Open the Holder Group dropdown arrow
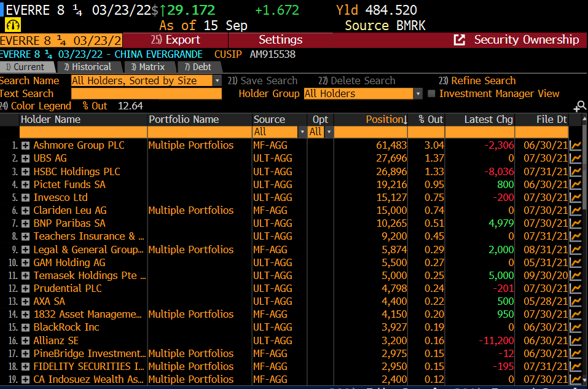This screenshot has width=588, height=389. coord(418,93)
